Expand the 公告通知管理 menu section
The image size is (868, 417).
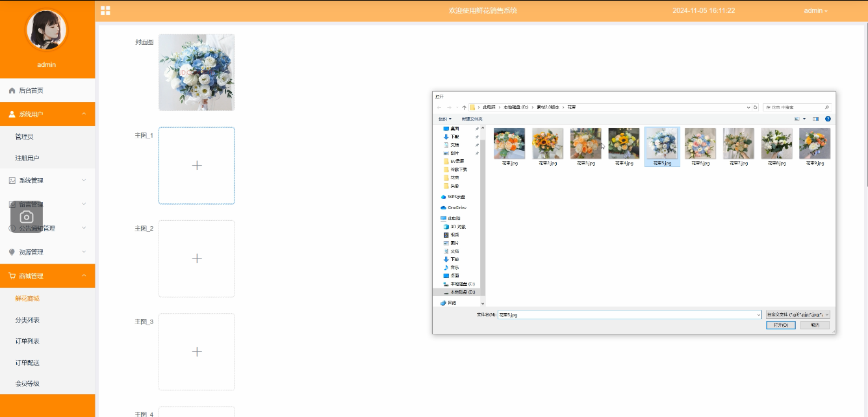84,228
